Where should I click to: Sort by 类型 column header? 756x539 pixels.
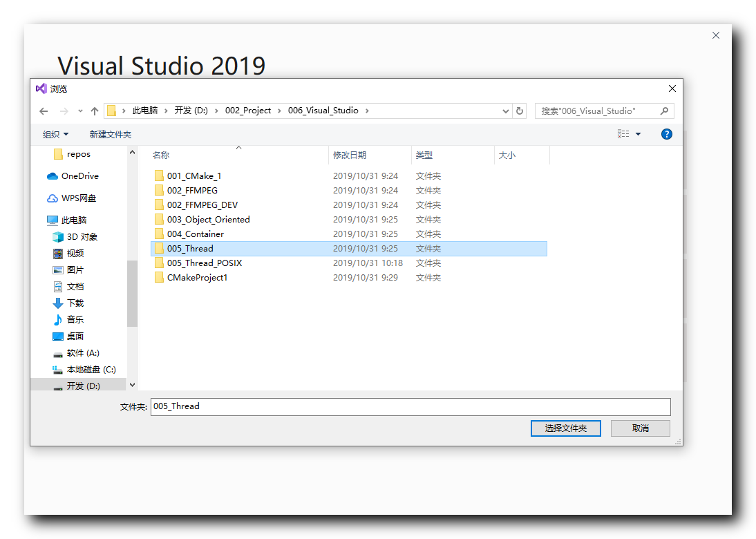click(x=424, y=155)
